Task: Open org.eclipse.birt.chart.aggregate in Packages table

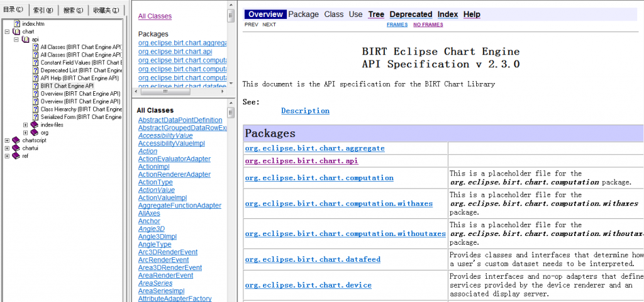Action: tap(314, 148)
